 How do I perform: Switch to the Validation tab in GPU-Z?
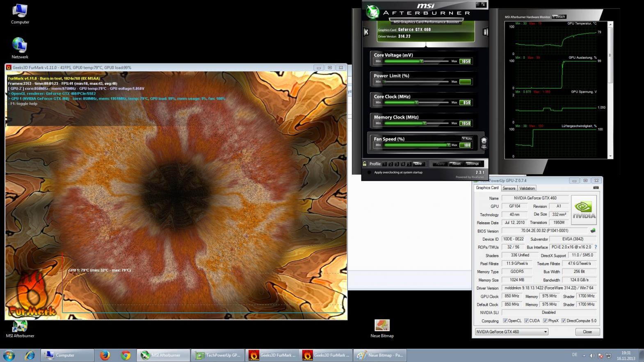click(527, 188)
